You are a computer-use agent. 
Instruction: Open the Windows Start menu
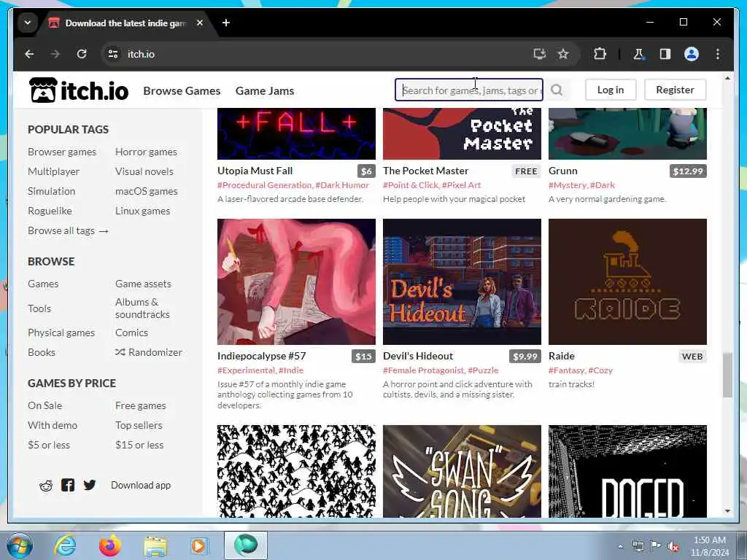click(19, 545)
